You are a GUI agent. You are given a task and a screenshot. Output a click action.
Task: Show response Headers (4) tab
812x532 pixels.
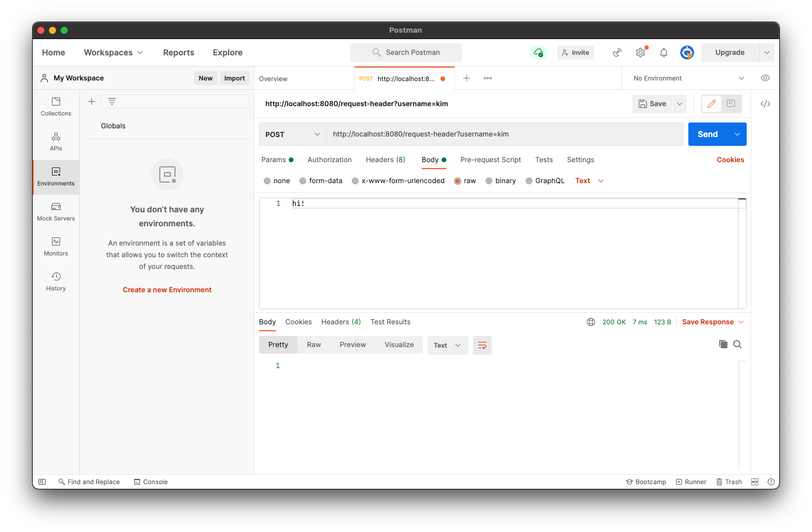tap(341, 322)
